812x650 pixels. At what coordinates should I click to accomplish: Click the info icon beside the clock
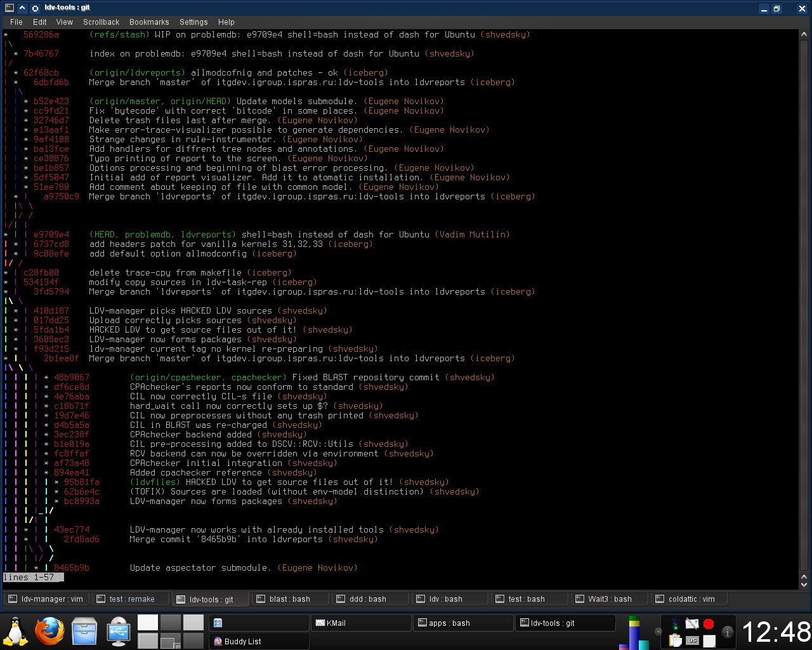click(x=728, y=632)
